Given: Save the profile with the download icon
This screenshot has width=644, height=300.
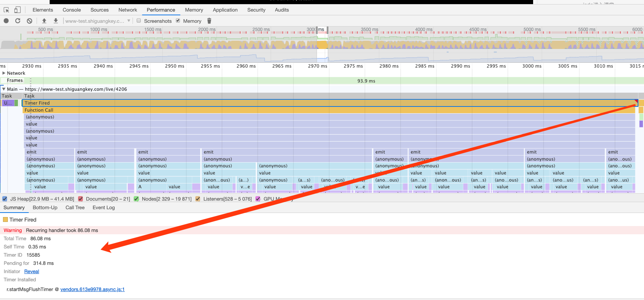Looking at the screenshot, I should click(x=56, y=21).
